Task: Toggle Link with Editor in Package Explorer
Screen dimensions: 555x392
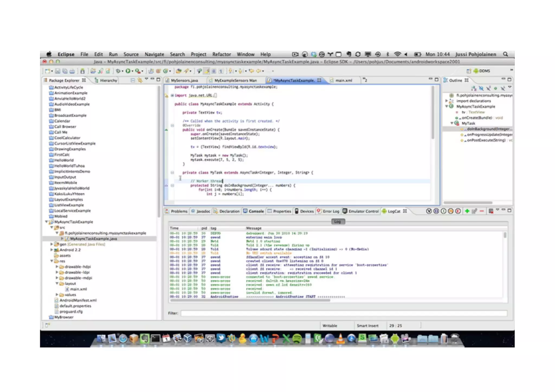Action: 140,80
